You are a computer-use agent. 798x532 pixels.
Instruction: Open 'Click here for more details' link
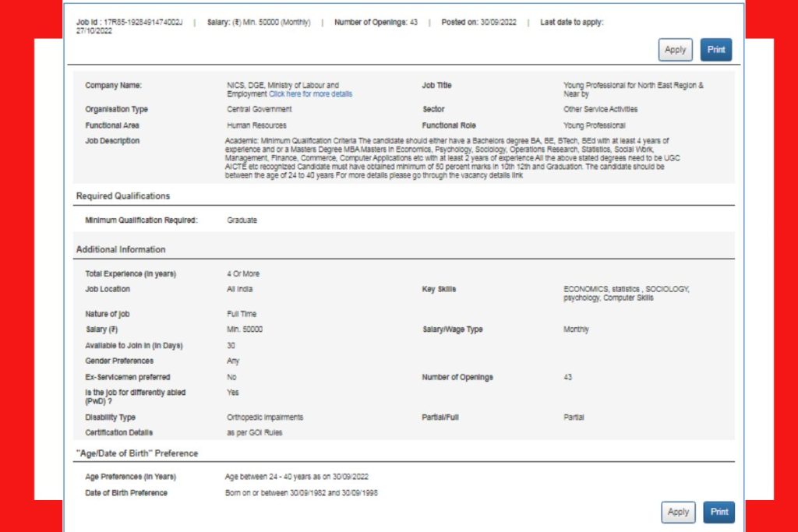[x=310, y=94]
